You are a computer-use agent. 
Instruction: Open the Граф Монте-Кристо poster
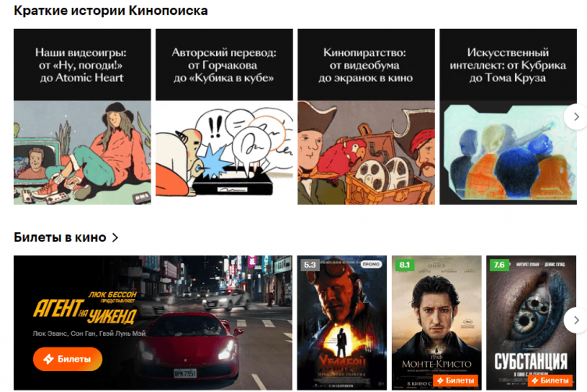point(436,323)
